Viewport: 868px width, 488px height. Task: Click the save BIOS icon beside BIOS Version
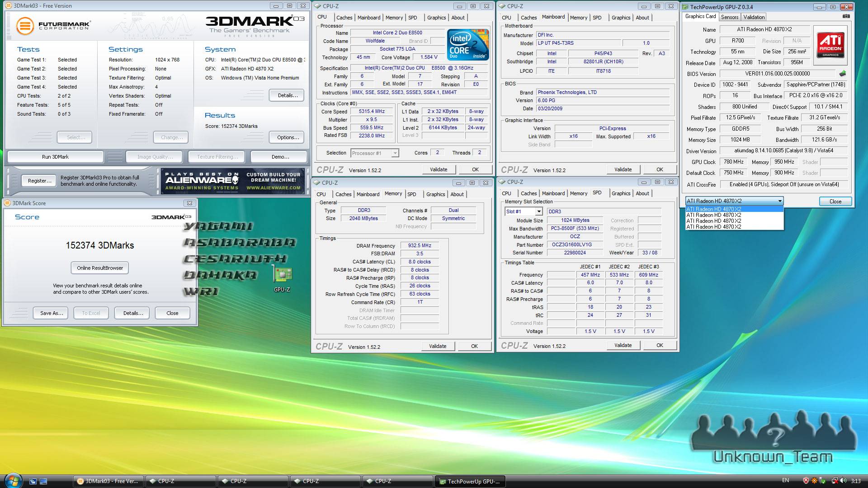pyautogui.click(x=843, y=73)
